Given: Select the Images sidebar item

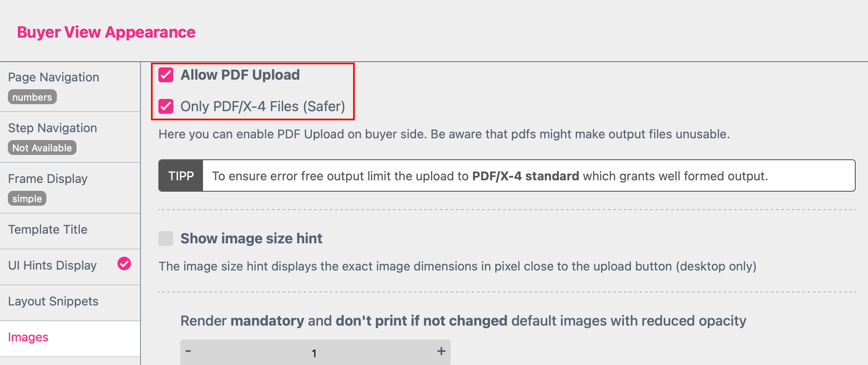Looking at the screenshot, I should point(28,337).
